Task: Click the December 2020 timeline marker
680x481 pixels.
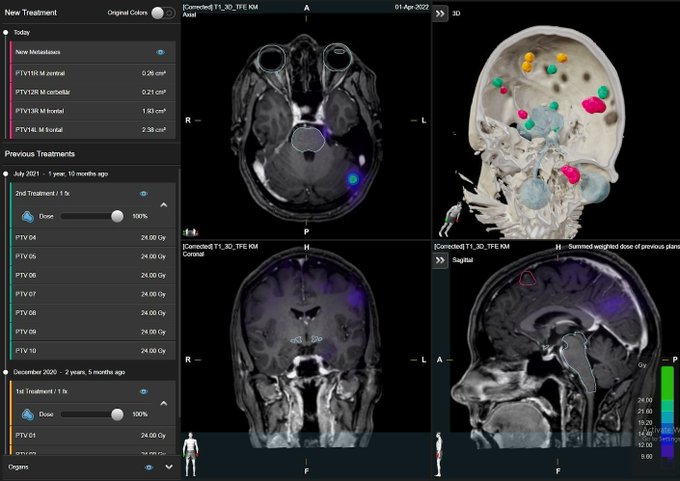Action: click(x=6, y=372)
